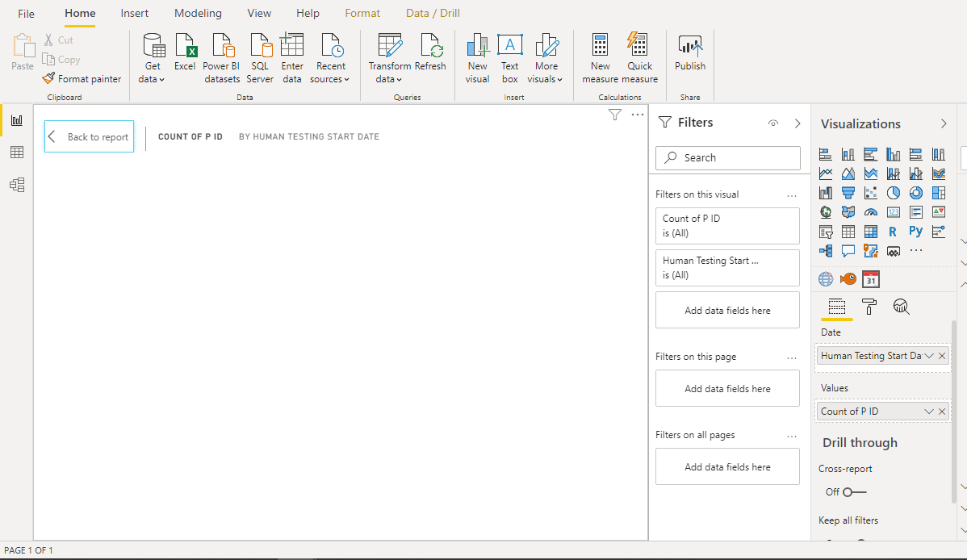
Task: Open the Get data dropdown
Action: [152, 59]
